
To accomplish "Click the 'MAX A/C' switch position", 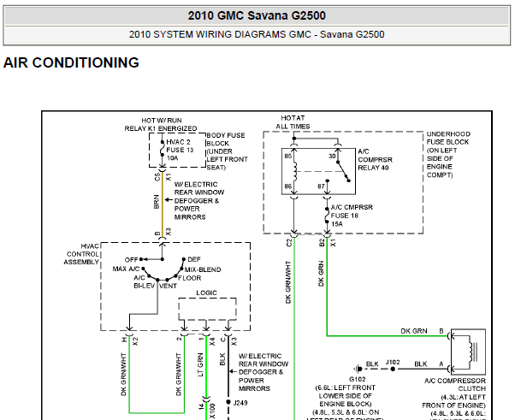I will (126, 269).
